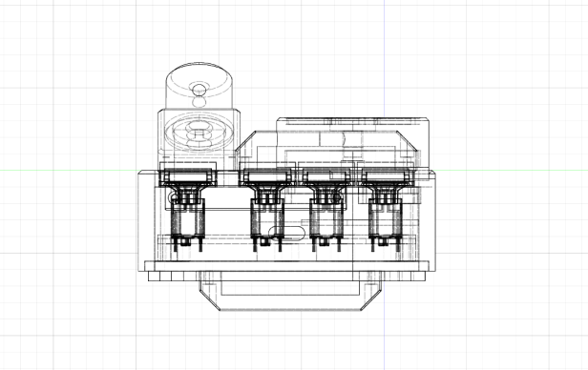Select the rounded slot outline between middle switches
The width and height of the screenshot is (588, 370).
pos(287,233)
